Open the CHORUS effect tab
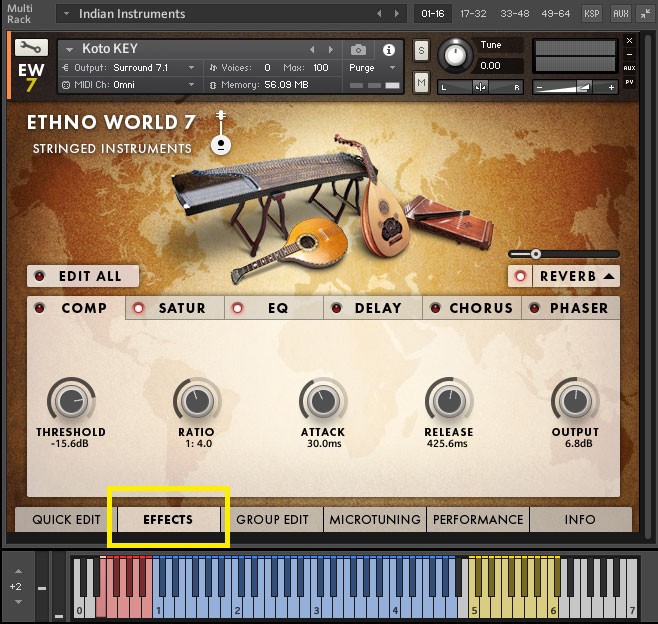 [x=481, y=308]
